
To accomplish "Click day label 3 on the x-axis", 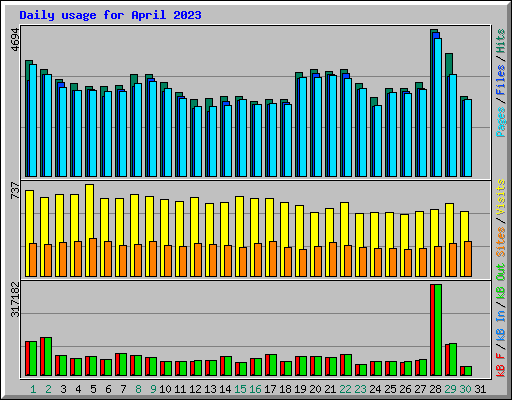I will (63, 389).
